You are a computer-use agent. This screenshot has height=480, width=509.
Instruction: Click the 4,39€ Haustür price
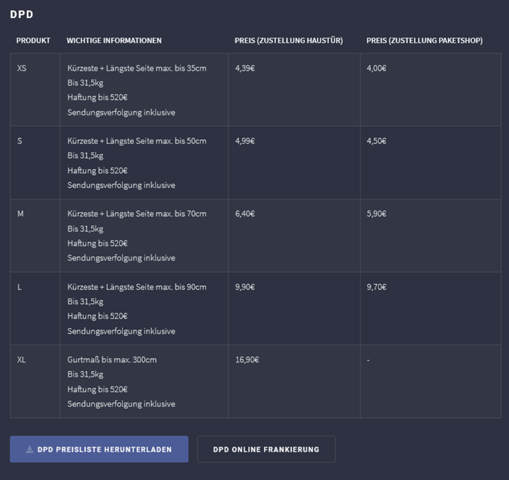click(245, 68)
